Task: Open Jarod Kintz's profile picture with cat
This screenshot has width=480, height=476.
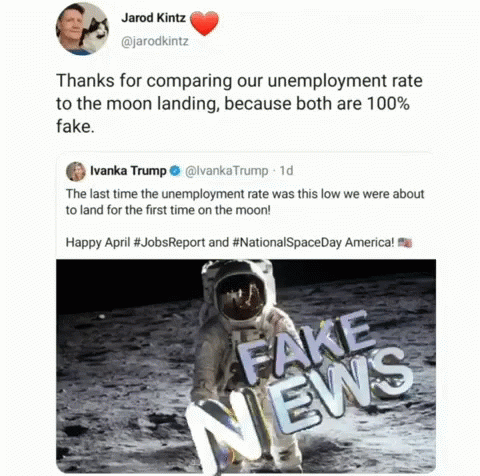Action: coord(82,29)
